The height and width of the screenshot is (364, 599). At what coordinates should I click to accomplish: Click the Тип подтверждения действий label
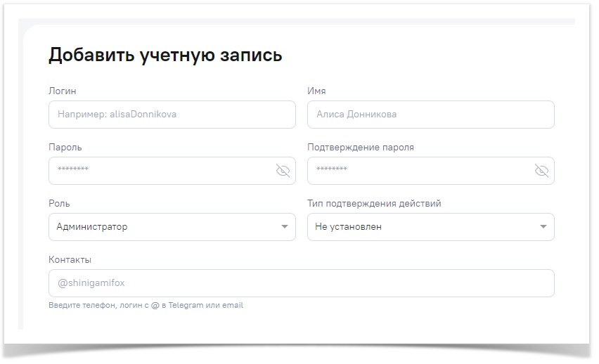(x=374, y=204)
